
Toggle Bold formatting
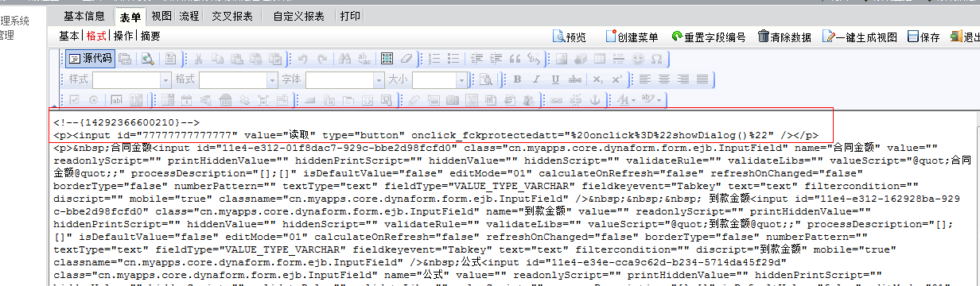(517, 79)
